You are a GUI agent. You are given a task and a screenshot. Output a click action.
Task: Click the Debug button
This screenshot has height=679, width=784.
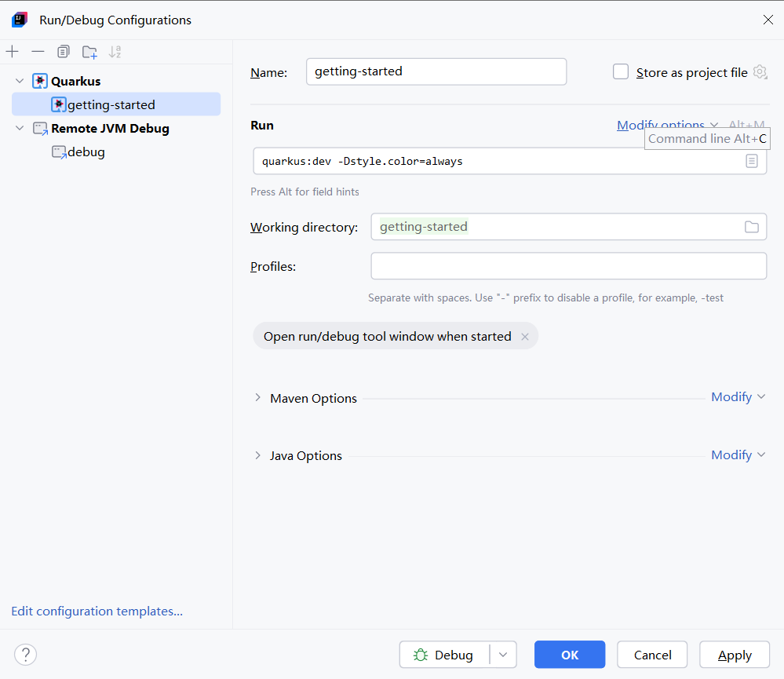pos(444,655)
